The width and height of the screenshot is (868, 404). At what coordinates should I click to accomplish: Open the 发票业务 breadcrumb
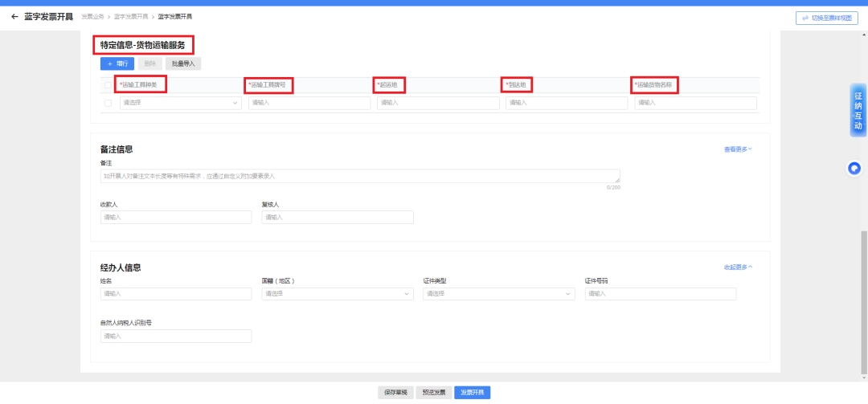92,17
